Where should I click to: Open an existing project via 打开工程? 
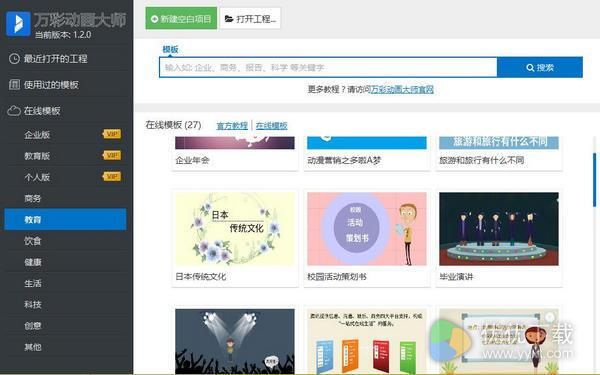pos(250,18)
